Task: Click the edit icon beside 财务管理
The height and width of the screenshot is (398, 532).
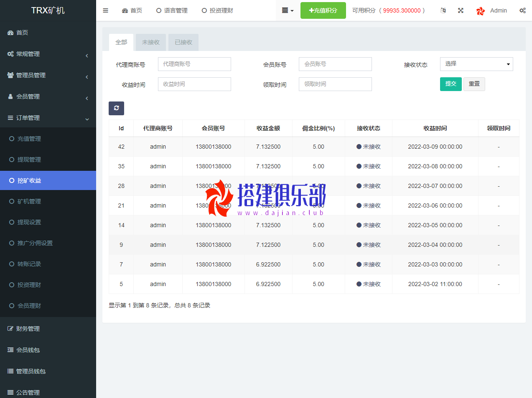Action: (x=10, y=329)
